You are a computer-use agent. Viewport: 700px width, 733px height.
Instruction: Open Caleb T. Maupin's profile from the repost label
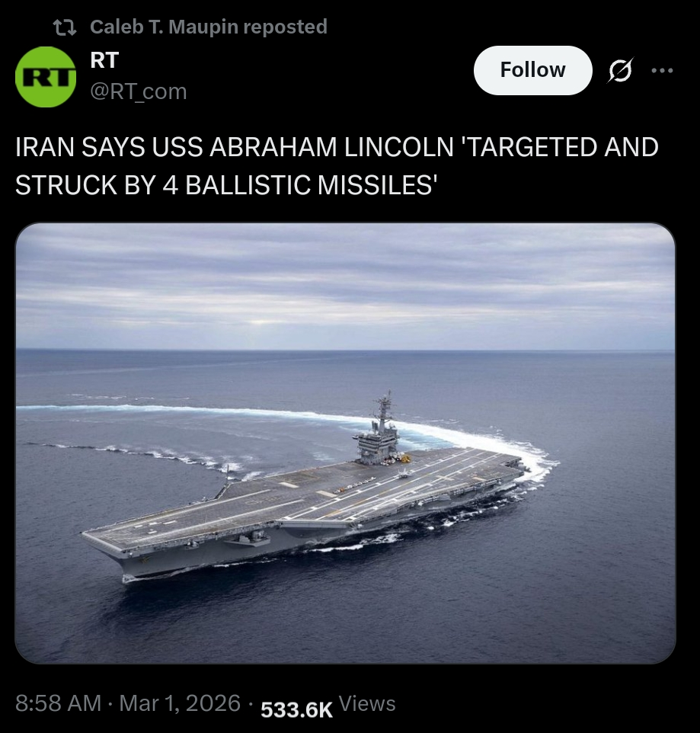164,27
